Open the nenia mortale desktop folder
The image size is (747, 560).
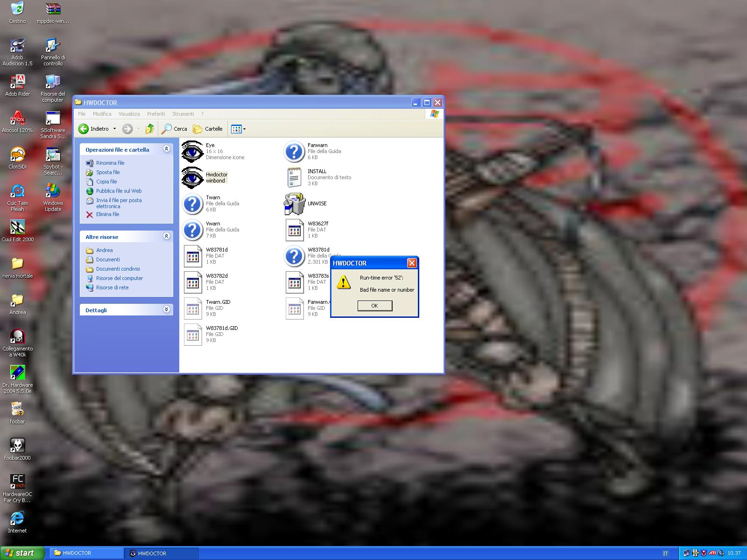[x=17, y=267]
